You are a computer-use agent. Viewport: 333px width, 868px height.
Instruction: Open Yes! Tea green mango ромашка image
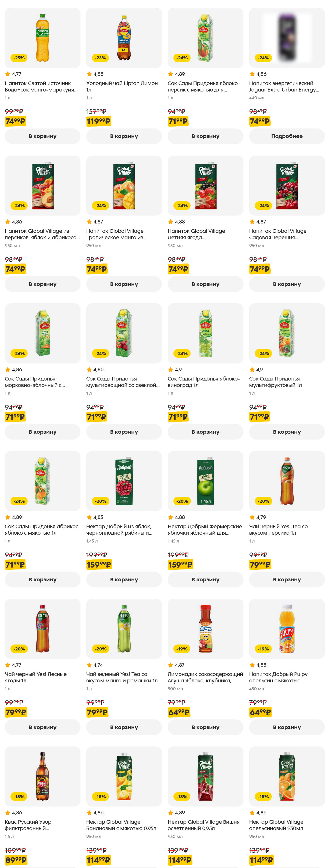click(124, 628)
